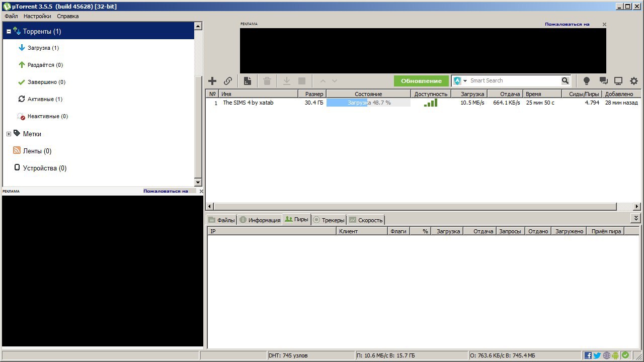The height and width of the screenshot is (362, 644).
Task: Add a torrent with the plus icon
Action: click(212, 81)
